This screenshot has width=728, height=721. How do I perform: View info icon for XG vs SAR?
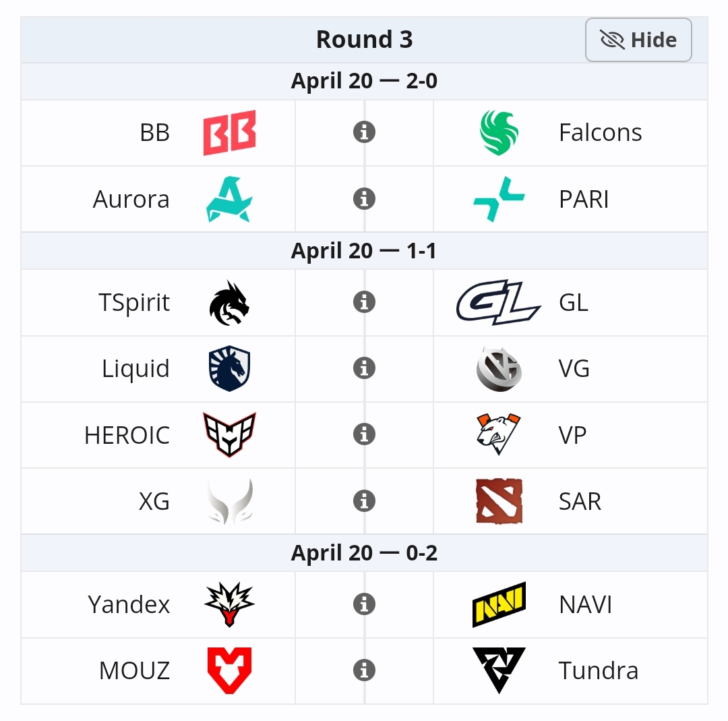pyautogui.click(x=364, y=500)
